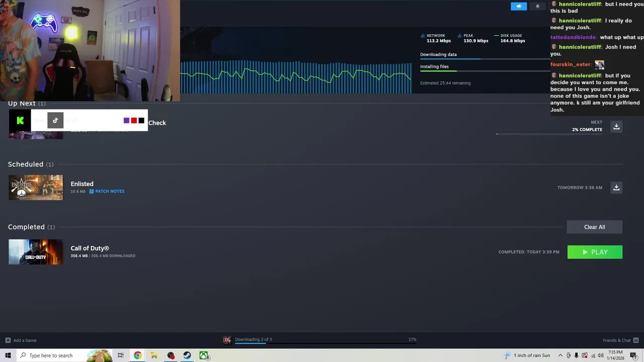Click the Up Next download icon button
This screenshot has height=362, width=644.
616,126
